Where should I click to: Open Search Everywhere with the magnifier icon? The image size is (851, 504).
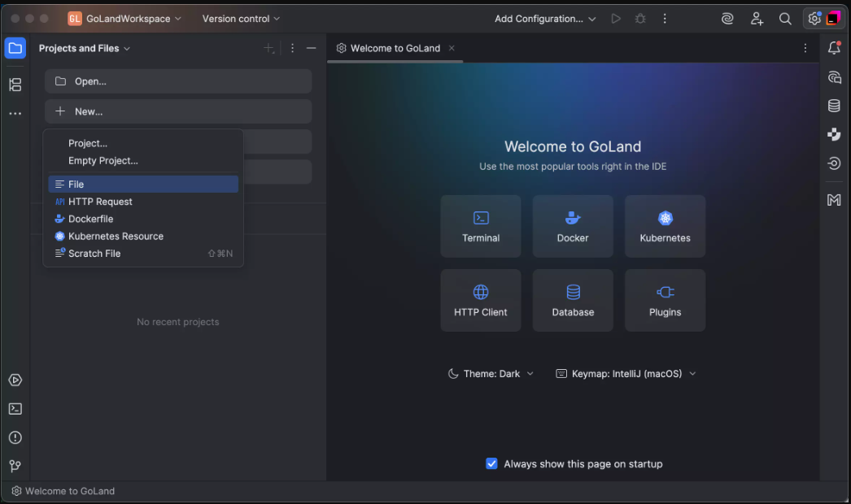point(785,18)
